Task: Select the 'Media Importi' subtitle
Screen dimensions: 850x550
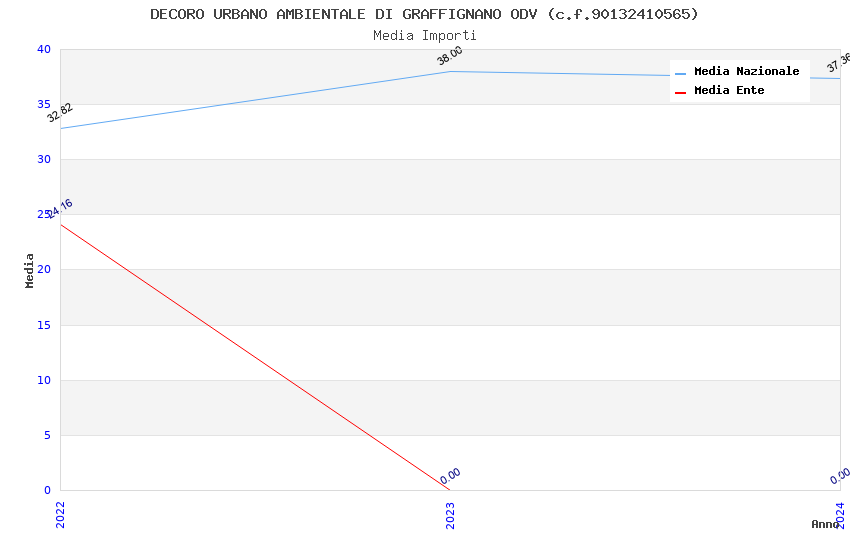Action: [424, 35]
